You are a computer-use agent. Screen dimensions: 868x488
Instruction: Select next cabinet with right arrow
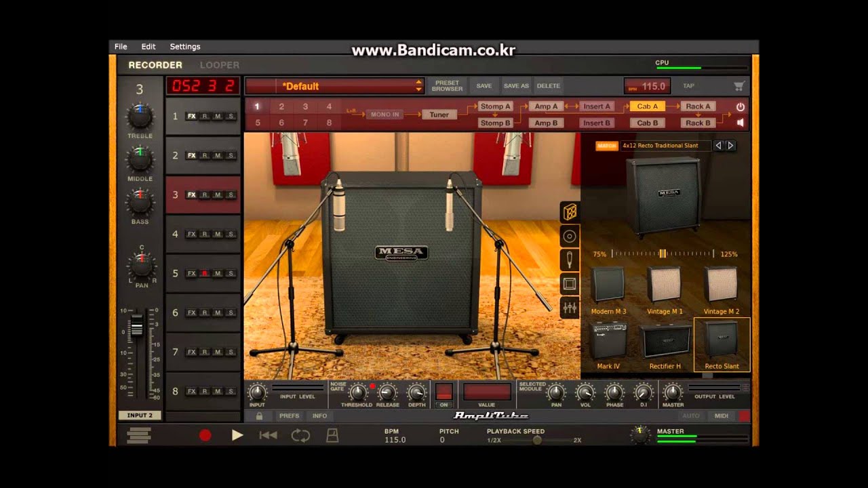click(730, 145)
